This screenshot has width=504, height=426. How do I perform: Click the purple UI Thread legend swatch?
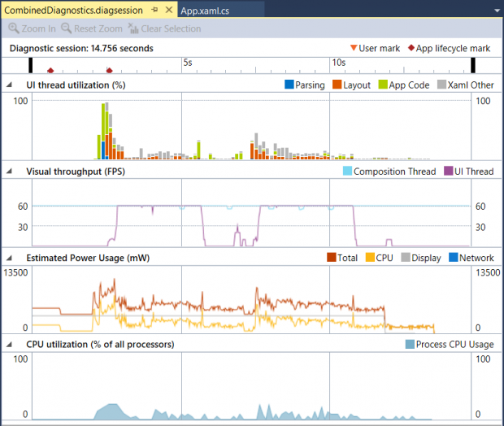[x=446, y=172]
